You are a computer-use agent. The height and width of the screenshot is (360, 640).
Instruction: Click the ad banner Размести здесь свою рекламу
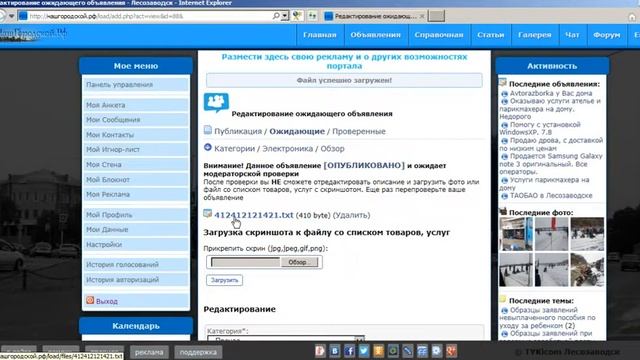pos(344,61)
